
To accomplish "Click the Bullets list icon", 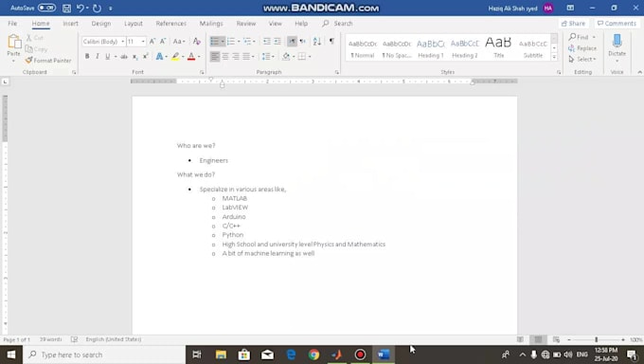I will (x=214, y=41).
